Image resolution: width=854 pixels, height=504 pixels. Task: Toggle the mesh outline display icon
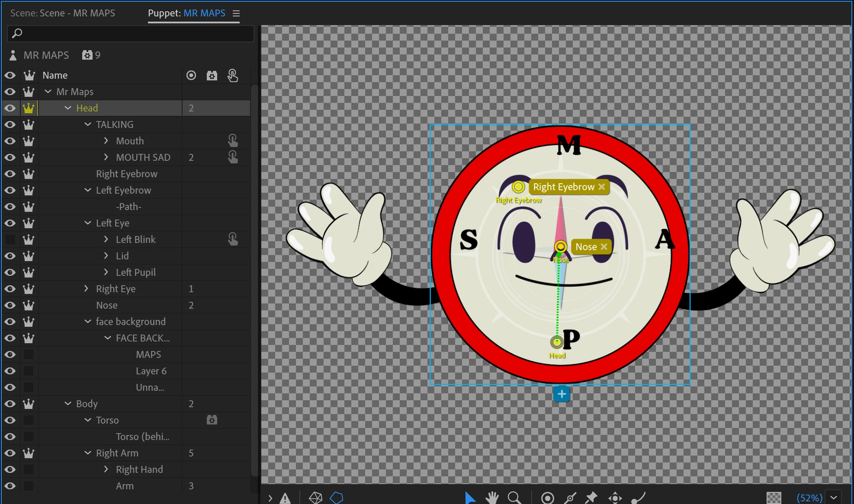315,498
